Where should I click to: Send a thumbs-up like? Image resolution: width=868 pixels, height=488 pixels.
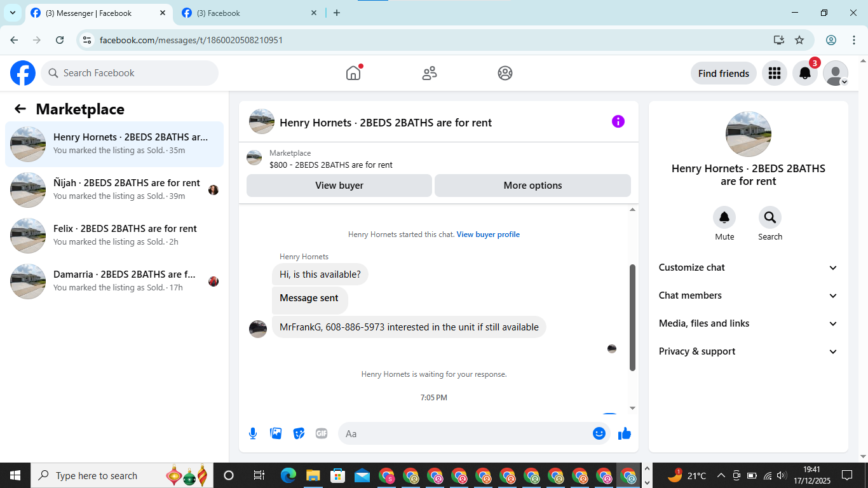pos(625,433)
